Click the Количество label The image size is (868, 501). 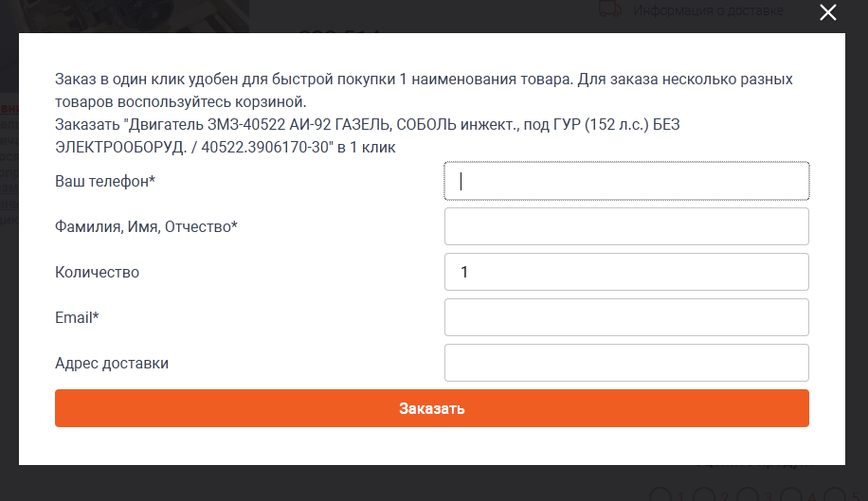tap(97, 272)
